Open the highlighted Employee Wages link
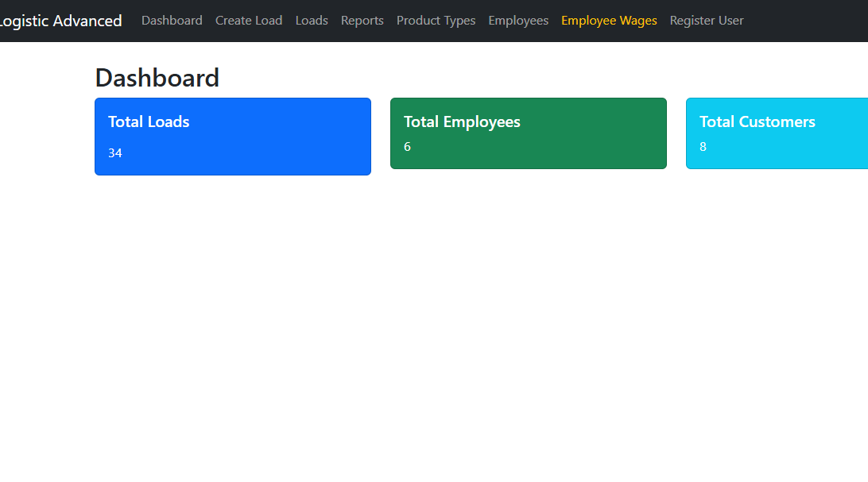The width and height of the screenshot is (868, 482). [609, 21]
